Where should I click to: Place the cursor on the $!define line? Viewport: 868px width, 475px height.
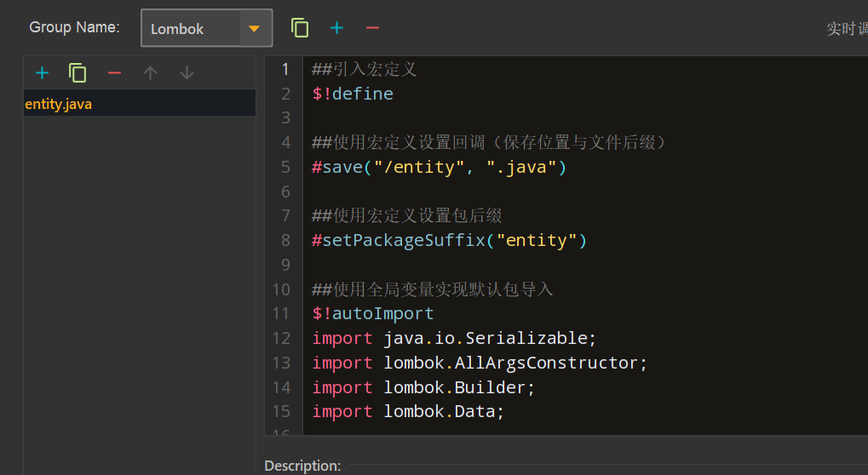353,94
